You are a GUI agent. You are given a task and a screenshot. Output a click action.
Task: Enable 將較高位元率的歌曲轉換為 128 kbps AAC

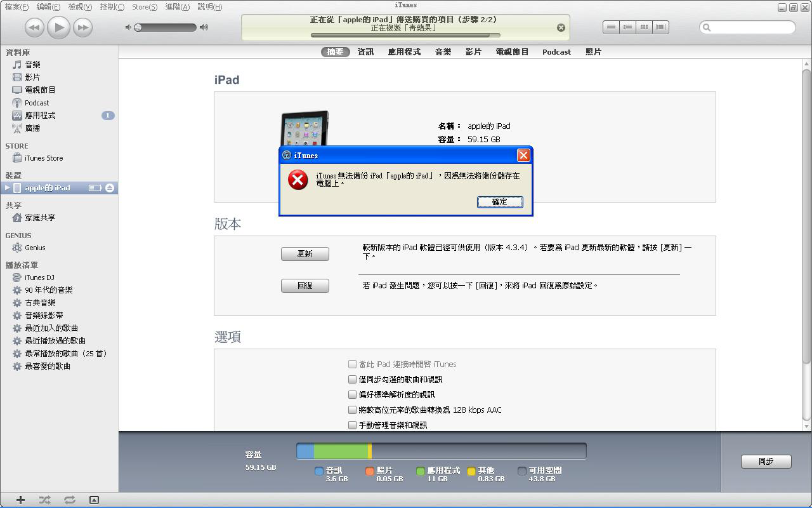pos(353,410)
